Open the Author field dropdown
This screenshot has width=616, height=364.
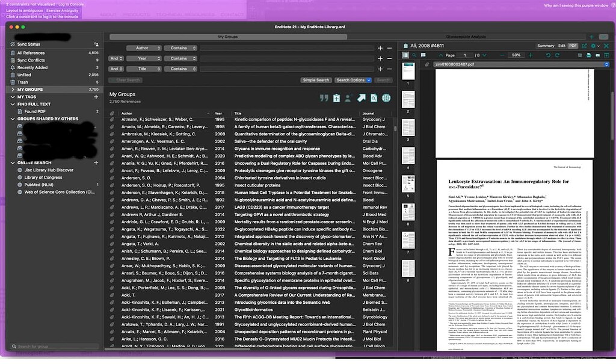(x=144, y=48)
